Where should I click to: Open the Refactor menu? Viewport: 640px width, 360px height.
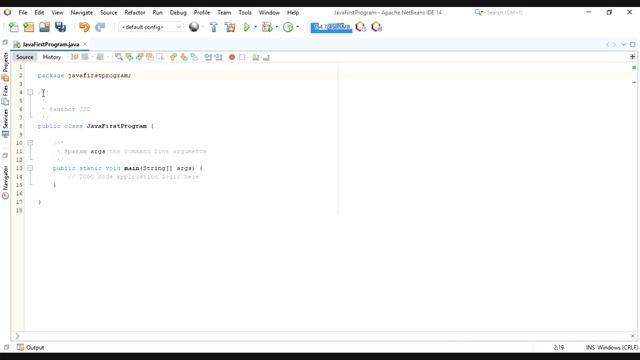(x=135, y=13)
